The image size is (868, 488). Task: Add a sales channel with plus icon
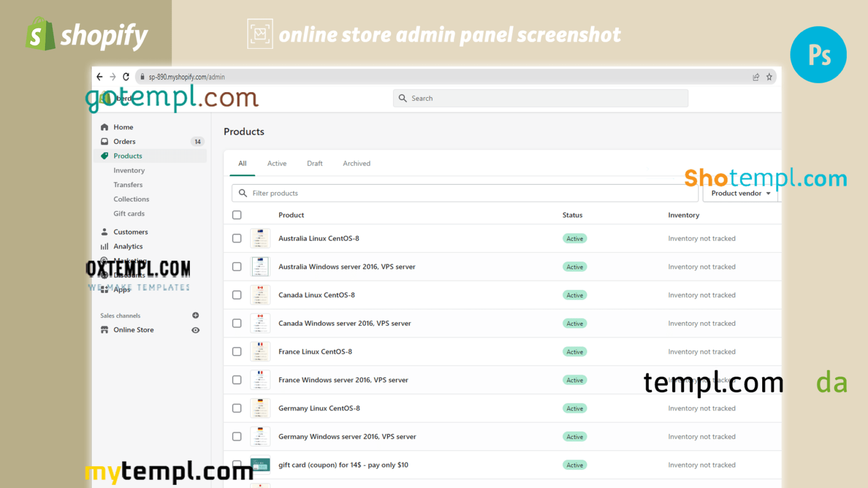pos(195,315)
